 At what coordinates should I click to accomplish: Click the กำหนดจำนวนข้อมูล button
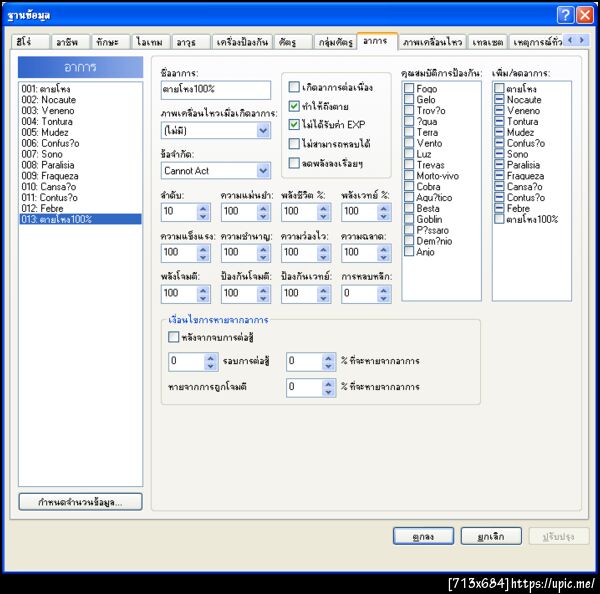point(80,502)
